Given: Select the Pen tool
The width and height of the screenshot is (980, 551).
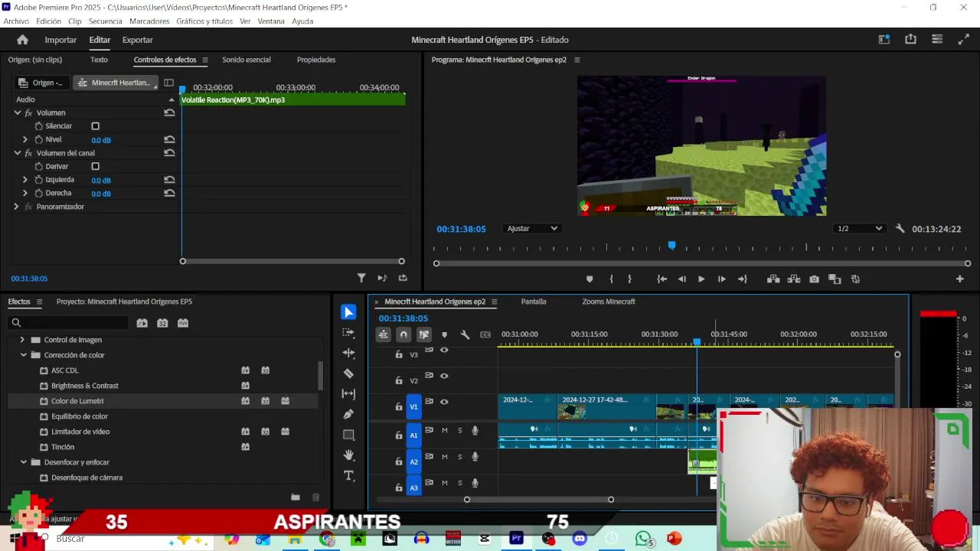Looking at the screenshot, I should [x=348, y=414].
